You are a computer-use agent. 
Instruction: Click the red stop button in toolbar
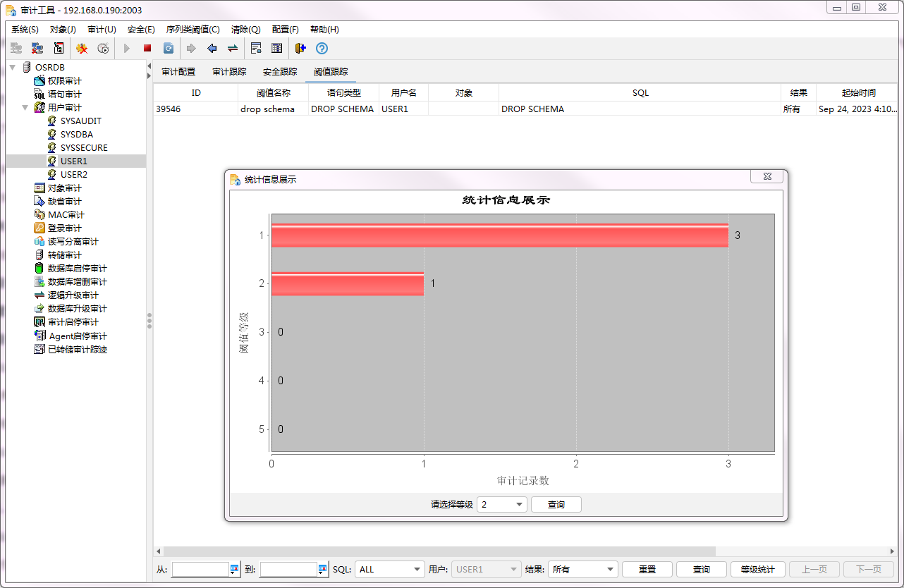click(147, 49)
